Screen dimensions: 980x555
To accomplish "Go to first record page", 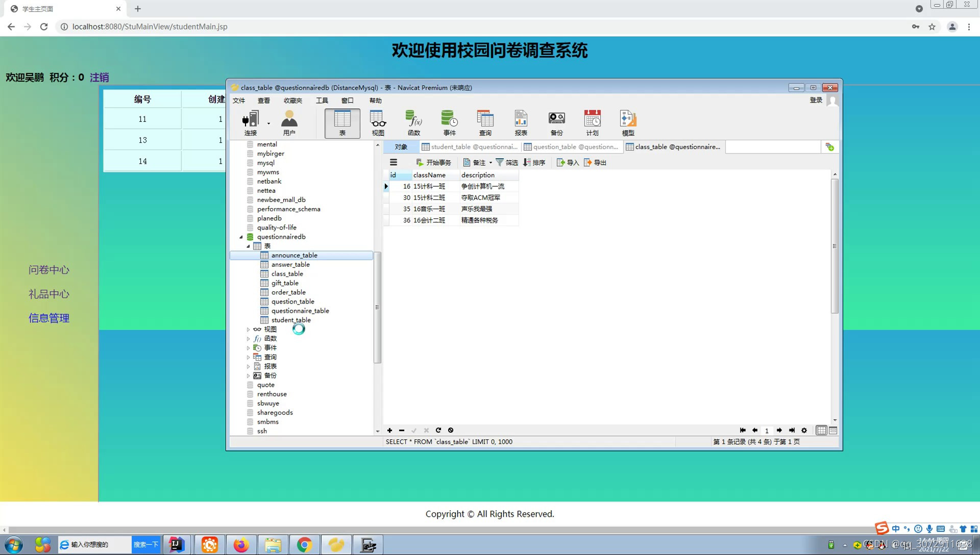I will pos(743,431).
